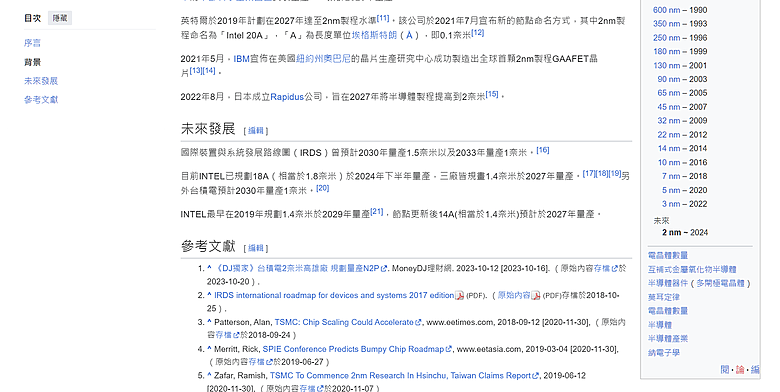Open SPIE Conference Predicts Bumpy Chip Roadmap
Image resolution: width=780 pixels, height=392 pixels.
(x=353, y=349)
